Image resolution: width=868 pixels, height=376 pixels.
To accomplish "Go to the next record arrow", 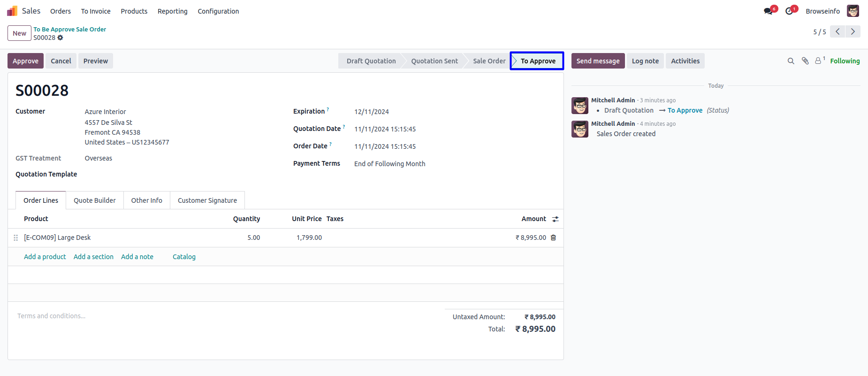I will [x=853, y=31].
